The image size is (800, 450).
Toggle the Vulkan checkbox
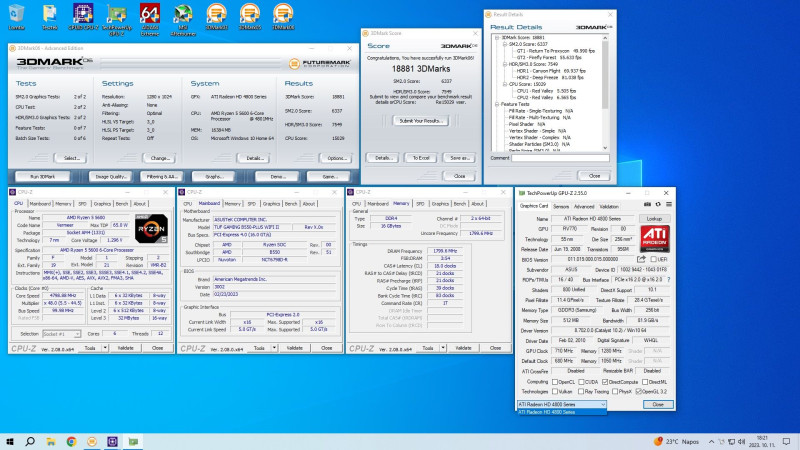tap(555, 391)
